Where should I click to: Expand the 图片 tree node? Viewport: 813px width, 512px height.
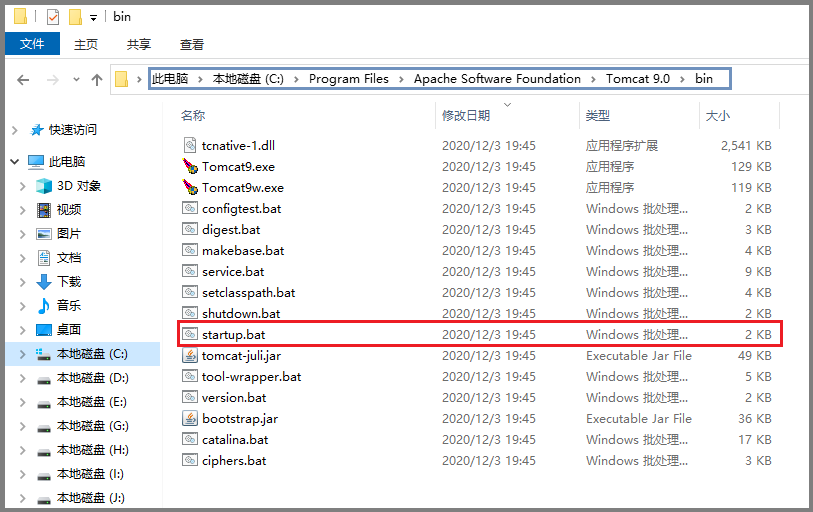[x=22, y=234]
